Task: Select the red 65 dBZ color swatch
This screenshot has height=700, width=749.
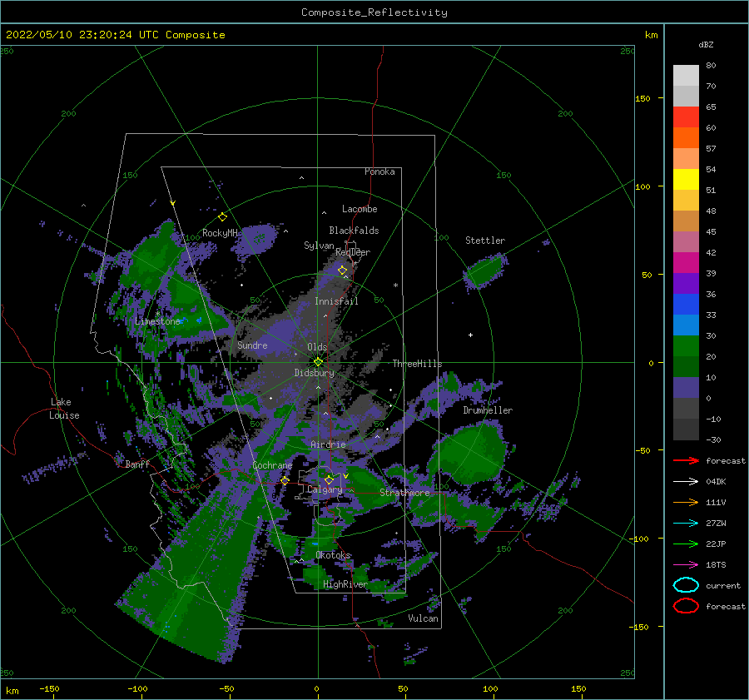Action: pyautogui.click(x=686, y=117)
